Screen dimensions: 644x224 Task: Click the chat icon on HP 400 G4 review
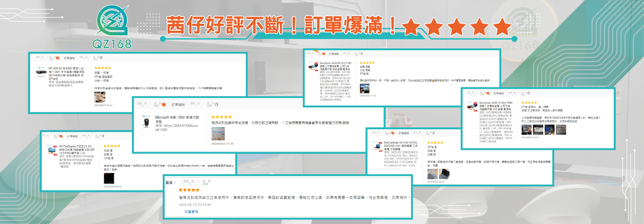click(58, 58)
